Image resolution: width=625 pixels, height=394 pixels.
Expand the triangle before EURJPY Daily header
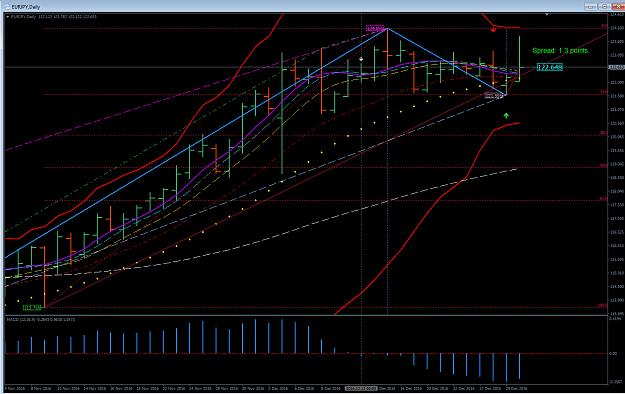tap(8, 17)
